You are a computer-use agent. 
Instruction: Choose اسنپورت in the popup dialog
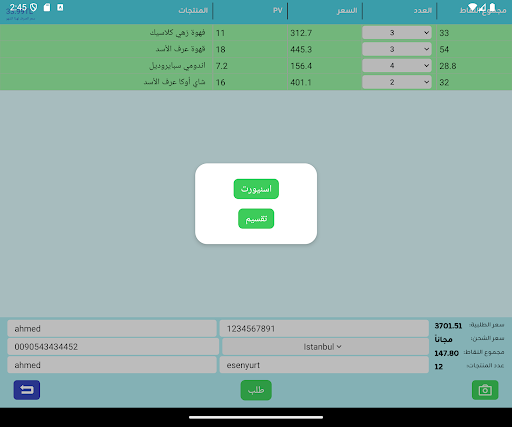256,189
